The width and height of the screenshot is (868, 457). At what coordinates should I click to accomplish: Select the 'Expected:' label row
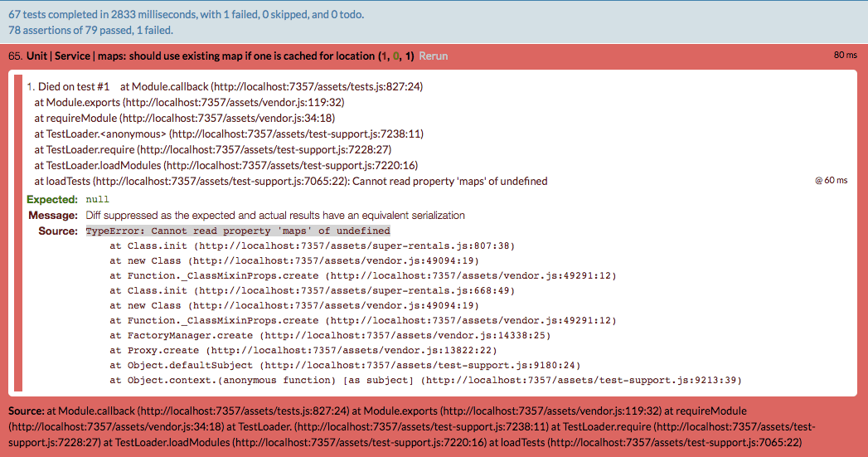pos(52,199)
